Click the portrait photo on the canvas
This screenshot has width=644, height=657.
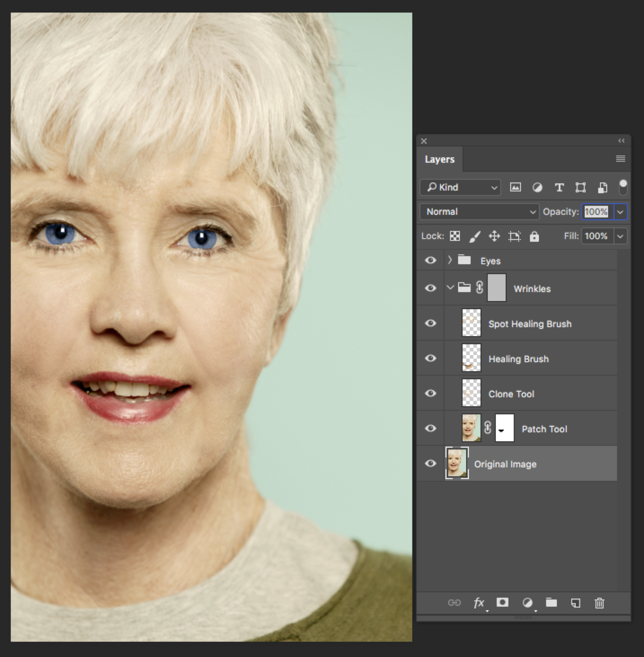point(211,327)
